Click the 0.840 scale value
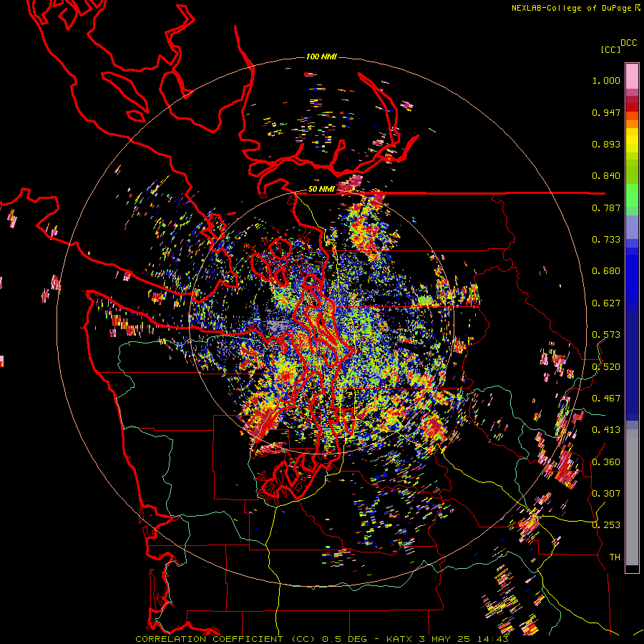Viewport: 644px width, 644px height. [x=606, y=176]
